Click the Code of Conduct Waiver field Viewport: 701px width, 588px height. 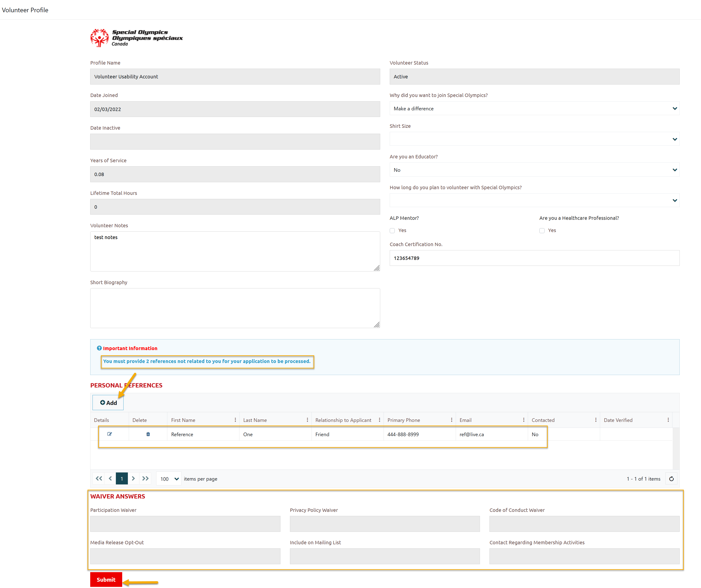coord(584,524)
